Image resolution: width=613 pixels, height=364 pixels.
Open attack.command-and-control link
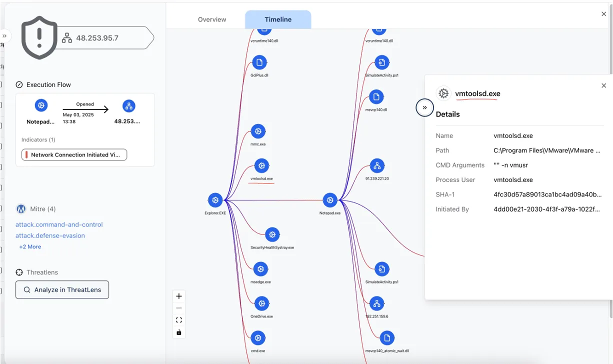(x=59, y=224)
